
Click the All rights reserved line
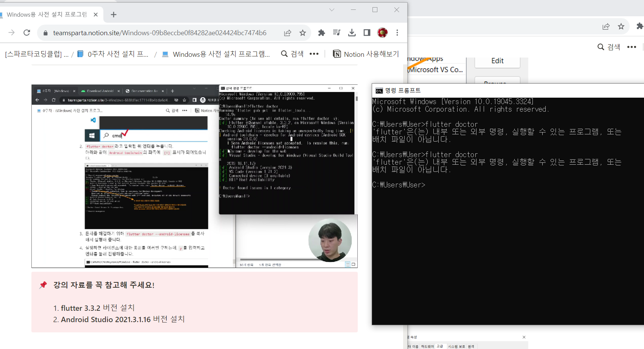pos(461,109)
